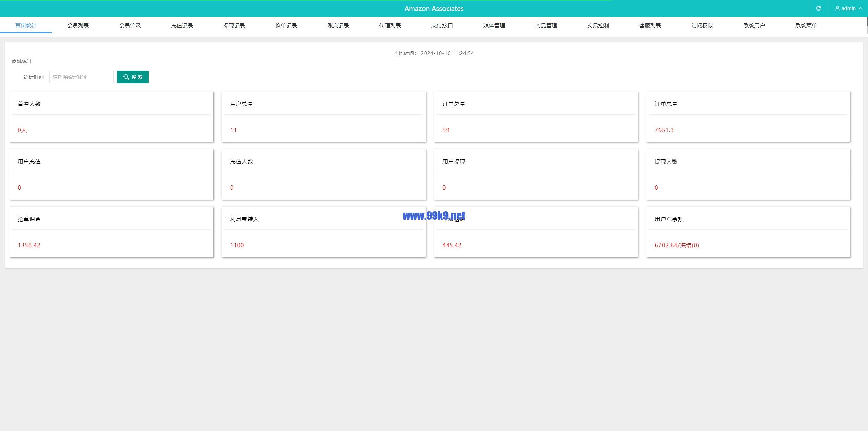Screen dimensions: 868x431
Task: Click the 用户充值 card title
Action: pos(29,162)
